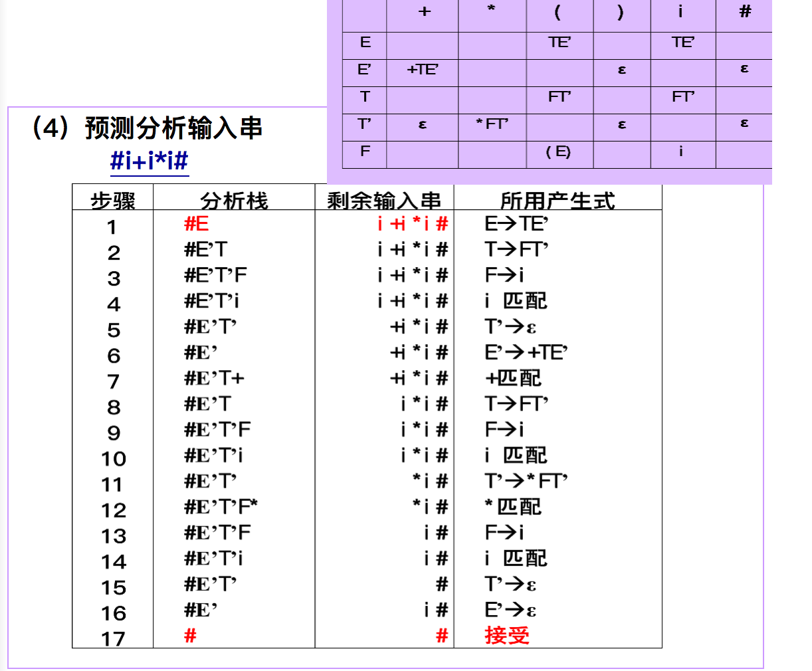This screenshot has height=671, width=812.
Task: Click FT' cell under the i column
Action: [683, 97]
